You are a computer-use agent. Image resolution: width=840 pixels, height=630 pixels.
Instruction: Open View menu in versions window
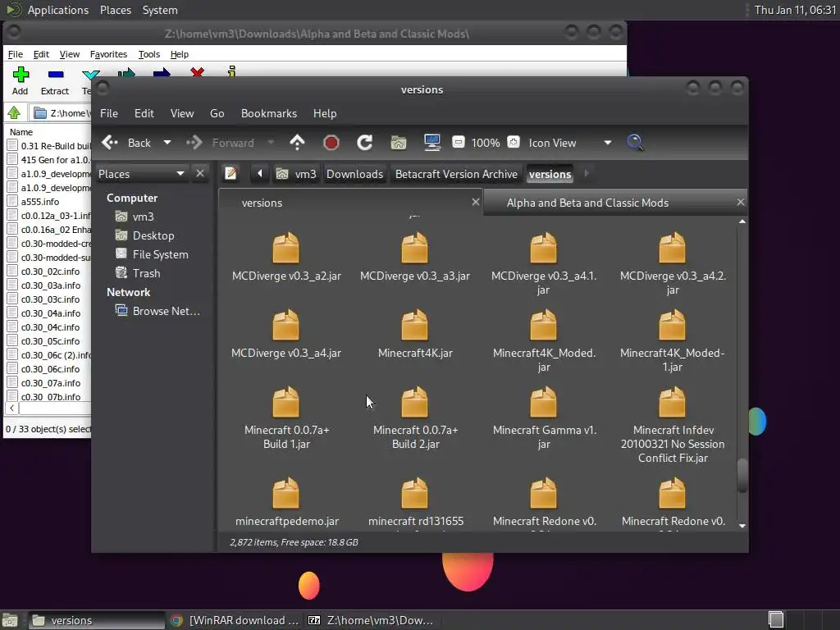pos(182,113)
